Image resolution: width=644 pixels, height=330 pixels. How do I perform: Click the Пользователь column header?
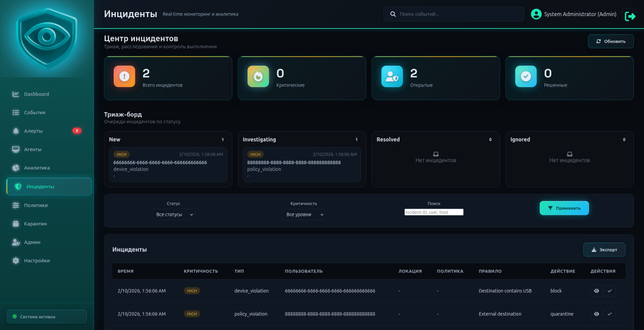304,271
